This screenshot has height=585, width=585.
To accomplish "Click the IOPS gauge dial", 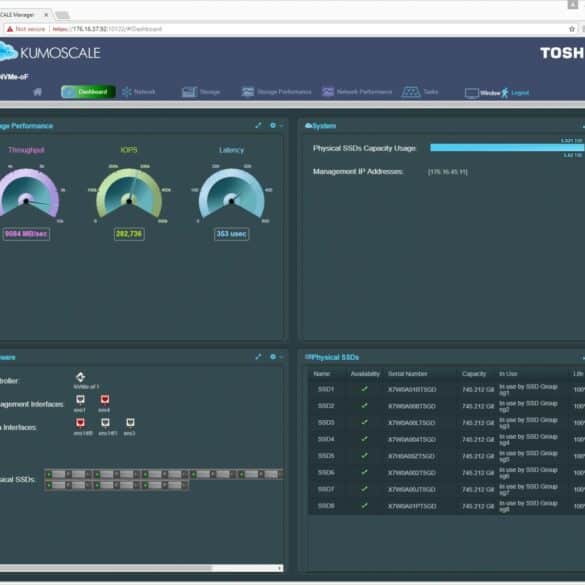I will pyautogui.click(x=129, y=193).
